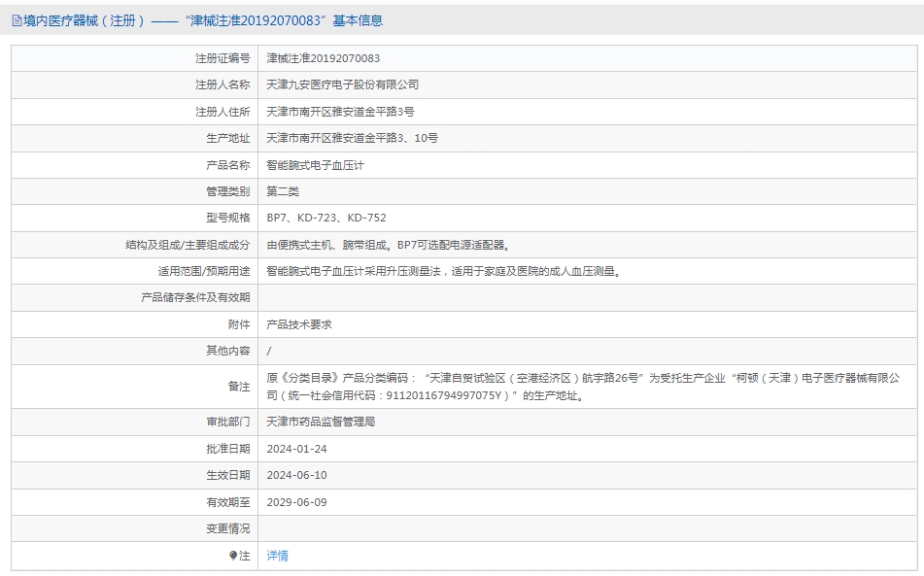This screenshot has width=924, height=576.
Task: Select model specs BP7、KD-723、KD-752
Action: tap(326, 218)
